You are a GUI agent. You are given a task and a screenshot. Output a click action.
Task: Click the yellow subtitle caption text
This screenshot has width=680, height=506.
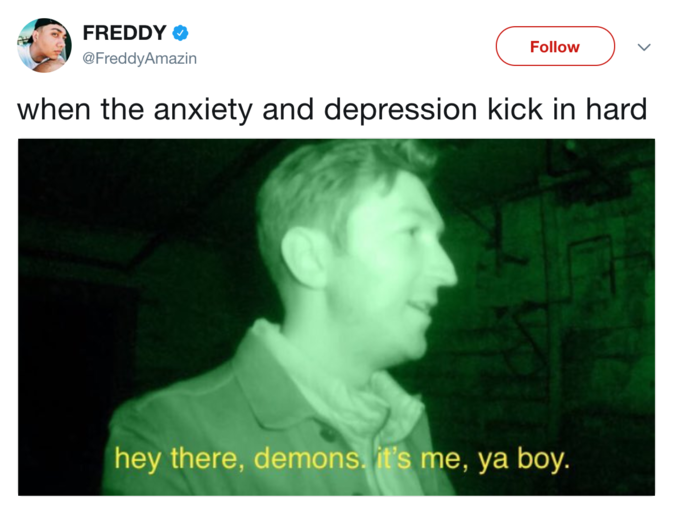pos(342,459)
